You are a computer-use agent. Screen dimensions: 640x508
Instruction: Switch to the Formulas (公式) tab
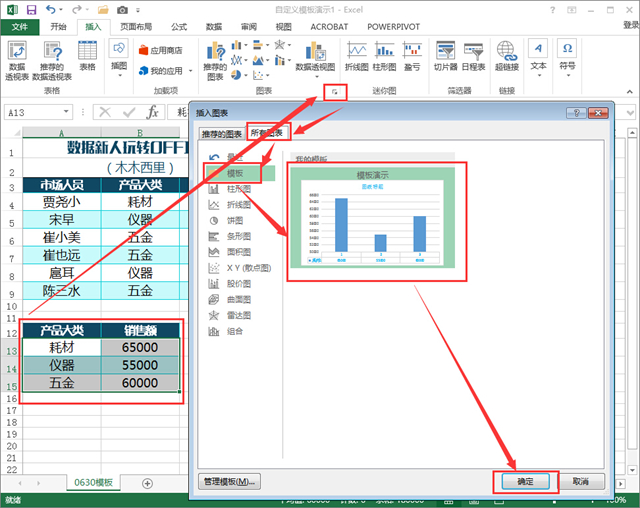pos(179,27)
